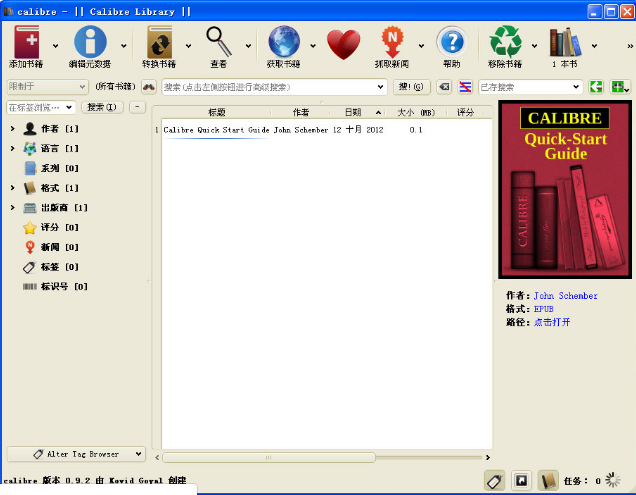
Task: Clear the search with the eraser icon
Action: pos(445,87)
